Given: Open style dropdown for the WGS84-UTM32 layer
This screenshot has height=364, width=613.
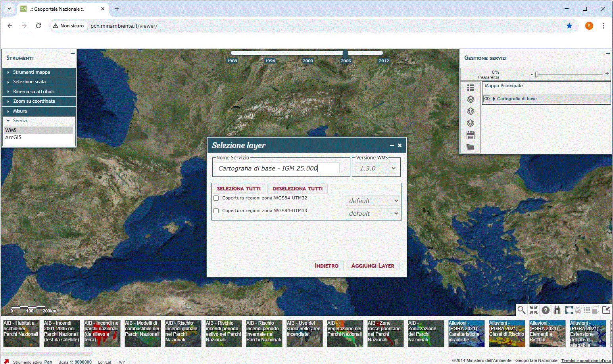Looking at the screenshot, I should [x=373, y=201].
